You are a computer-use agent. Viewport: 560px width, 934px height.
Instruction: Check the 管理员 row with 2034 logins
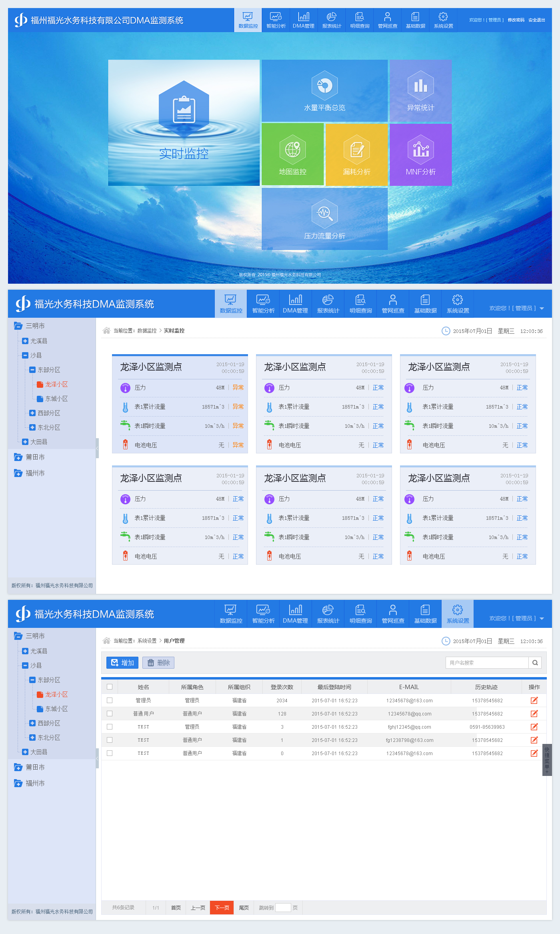(x=110, y=700)
